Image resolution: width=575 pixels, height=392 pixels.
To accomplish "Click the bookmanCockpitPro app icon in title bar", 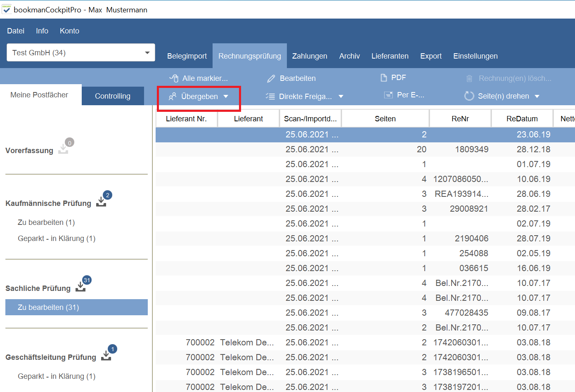I will coord(7,9).
